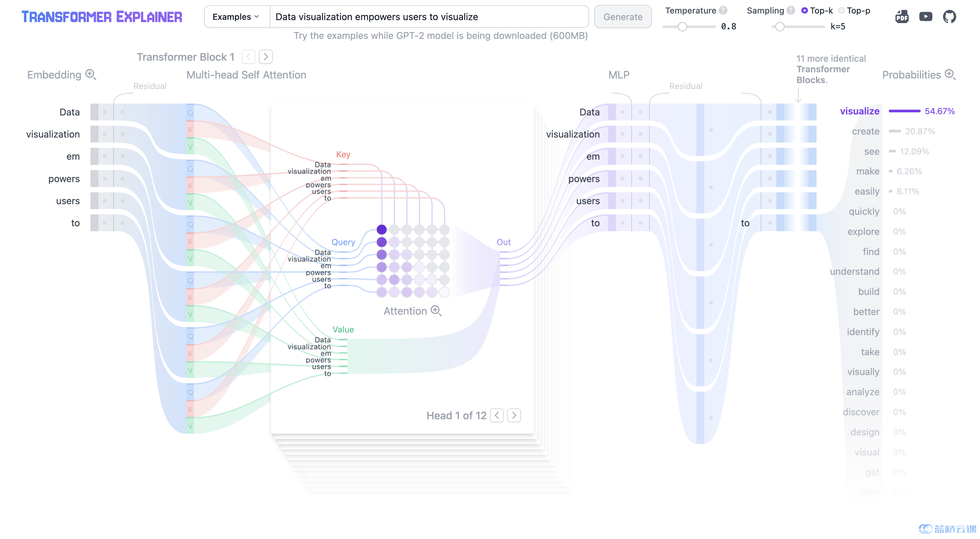The image size is (980, 539).
Task: Click the top-k value slider handle
Action: tap(780, 27)
